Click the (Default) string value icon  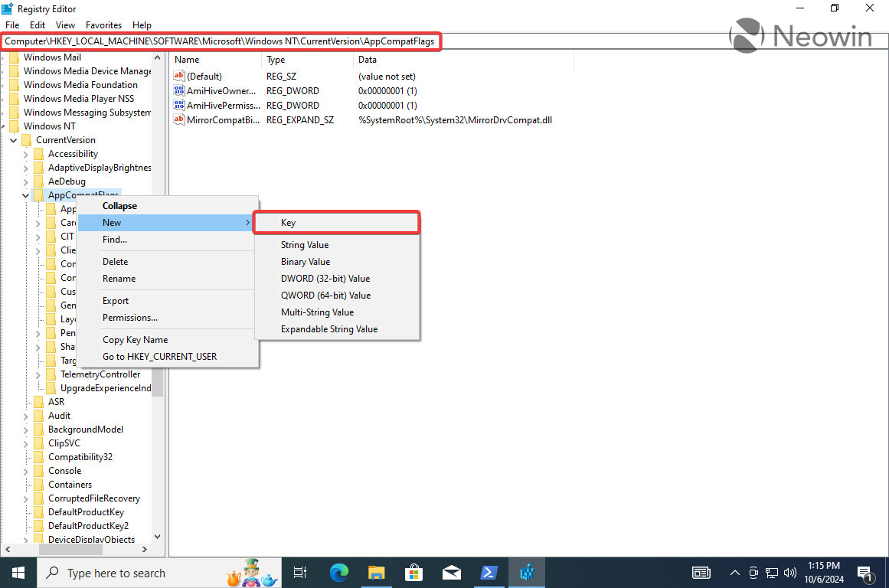pyautogui.click(x=179, y=76)
